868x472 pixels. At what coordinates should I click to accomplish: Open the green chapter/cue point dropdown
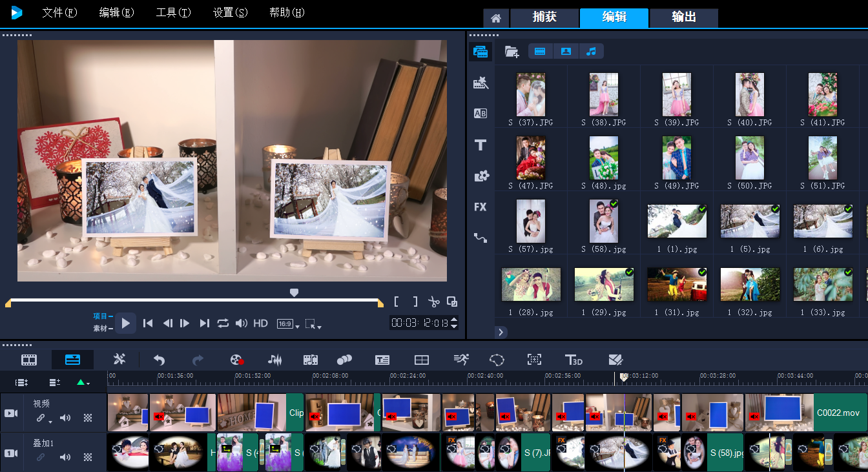(x=83, y=382)
